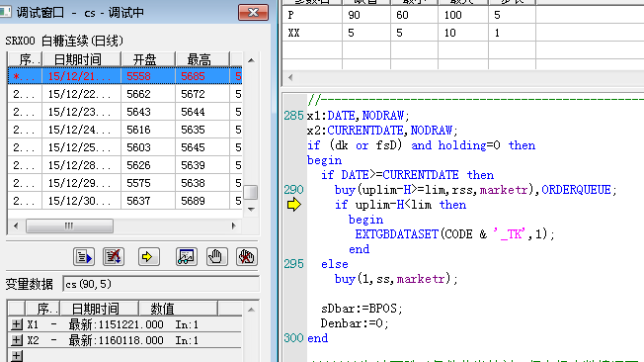
Task: Click the 数值 column header in variable list
Action: point(178,309)
